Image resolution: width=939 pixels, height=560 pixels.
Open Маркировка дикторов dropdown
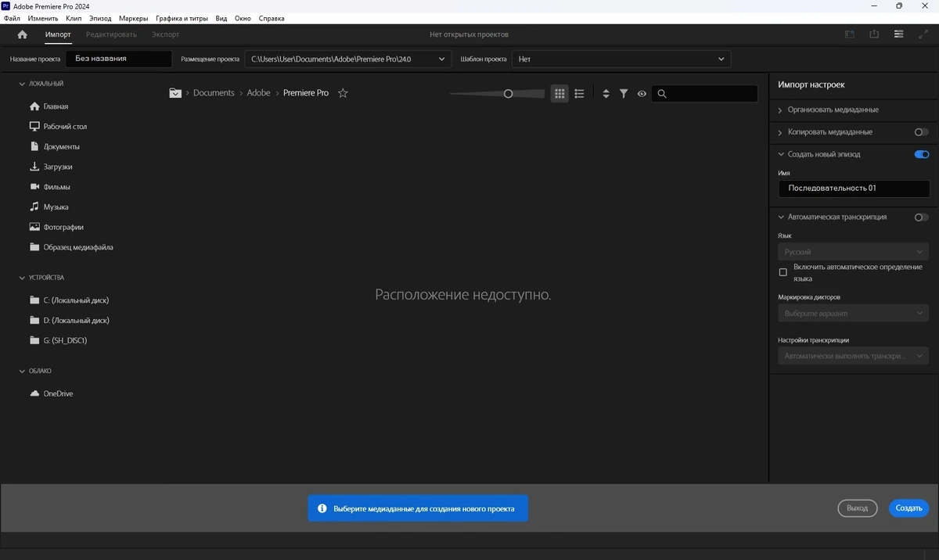853,314
